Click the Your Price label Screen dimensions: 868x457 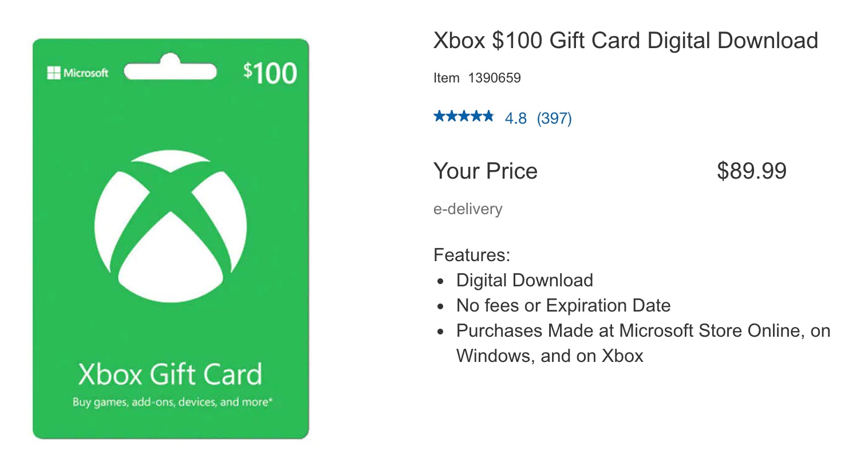click(486, 171)
